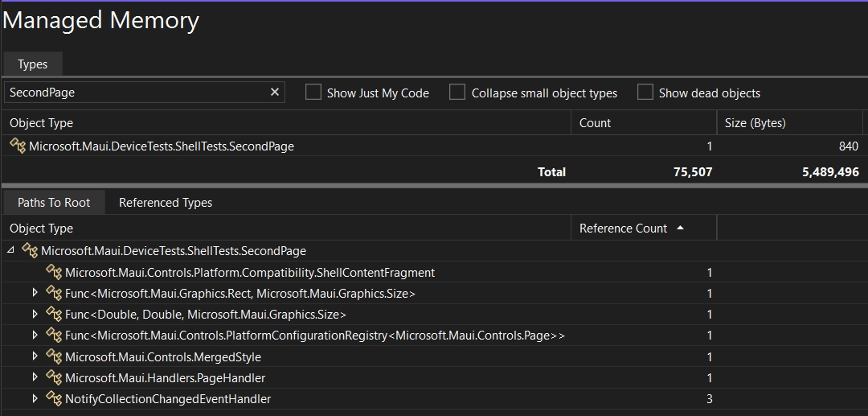Collapse the root SecondPage tree node

(10, 251)
